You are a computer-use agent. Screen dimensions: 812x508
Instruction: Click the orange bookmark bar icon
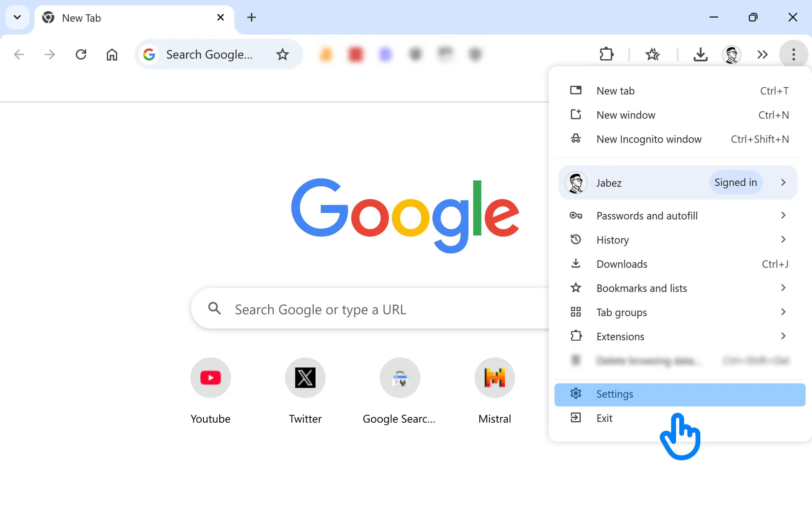pyautogui.click(x=326, y=54)
